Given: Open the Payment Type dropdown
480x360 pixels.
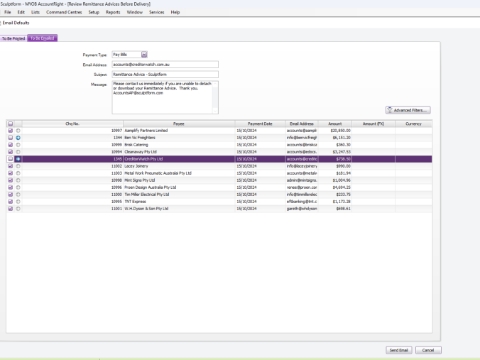Looking at the screenshot, I should click(x=144, y=54).
